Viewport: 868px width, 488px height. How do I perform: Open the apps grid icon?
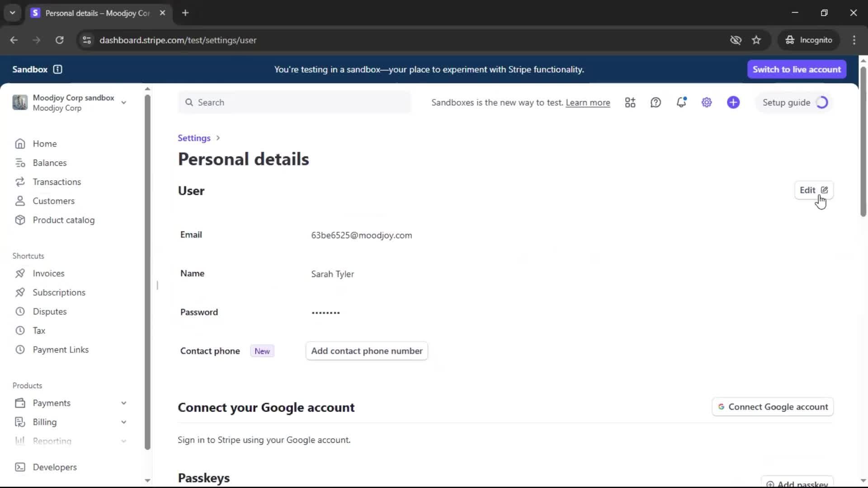pos(630,103)
